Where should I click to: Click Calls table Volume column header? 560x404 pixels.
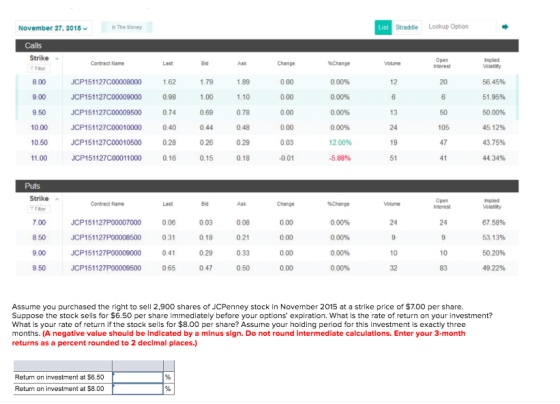tap(392, 63)
